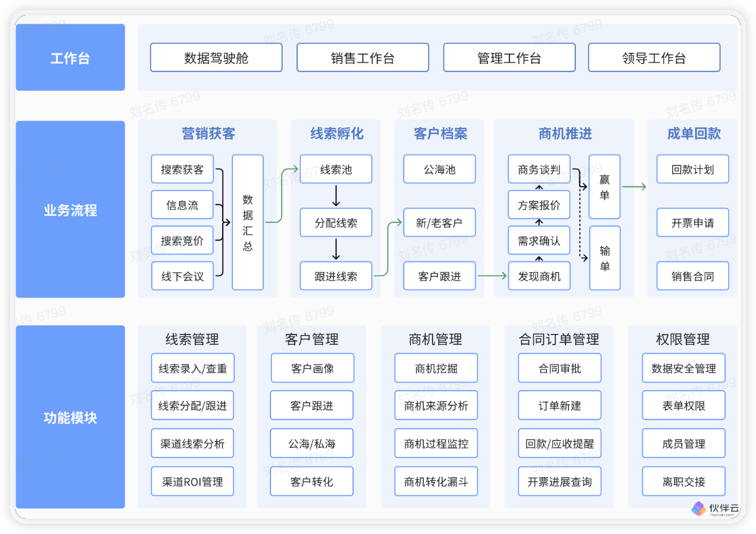Click the 新/老客户 box

(x=439, y=222)
